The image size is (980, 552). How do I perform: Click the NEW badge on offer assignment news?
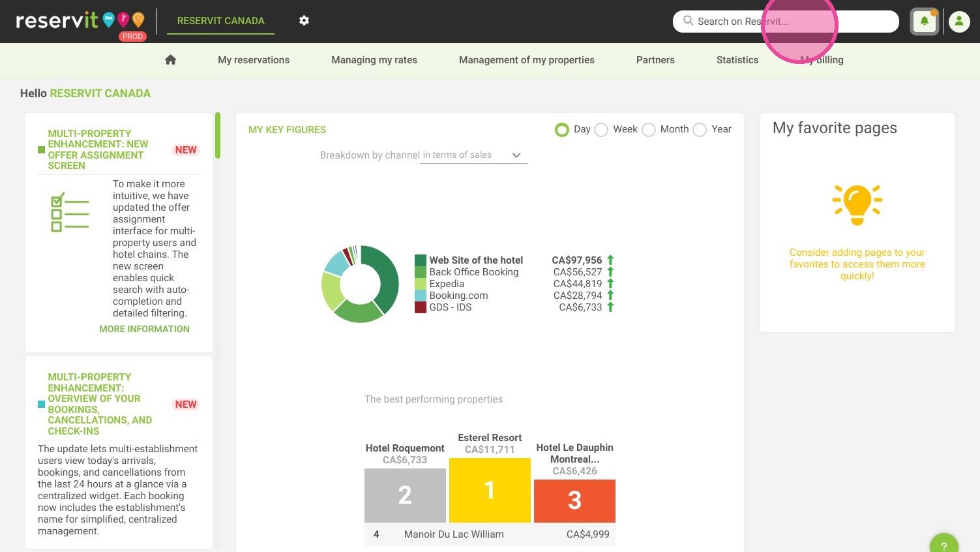click(x=186, y=150)
